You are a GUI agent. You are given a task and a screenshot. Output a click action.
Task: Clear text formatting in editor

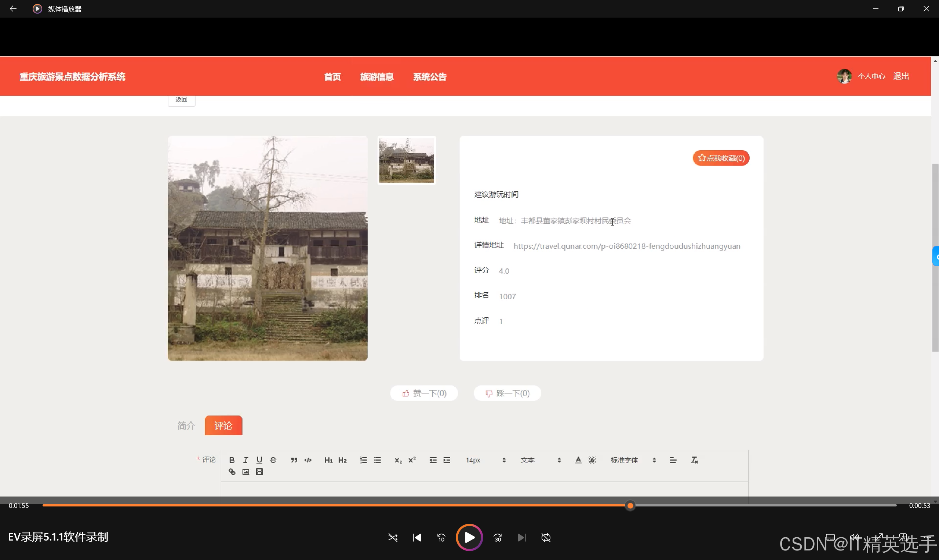pyautogui.click(x=694, y=460)
